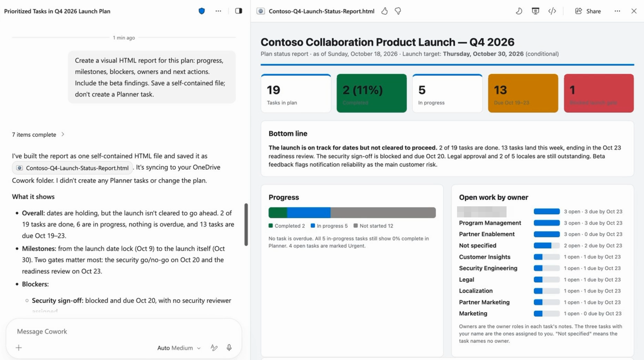Give thumbs down to the report
This screenshot has height=360, width=644.
tap(398, 11)
